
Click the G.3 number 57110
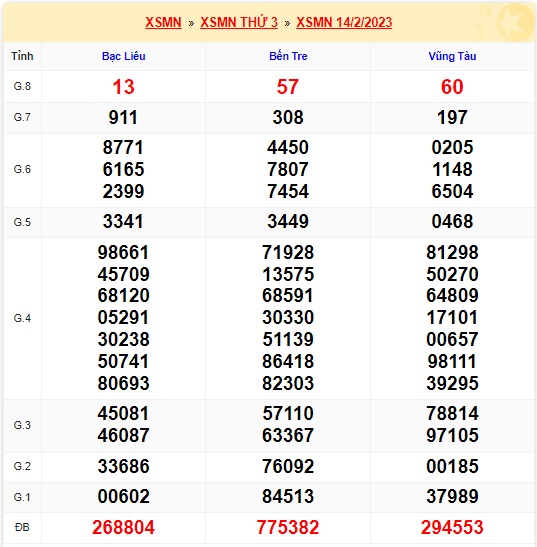288,413
